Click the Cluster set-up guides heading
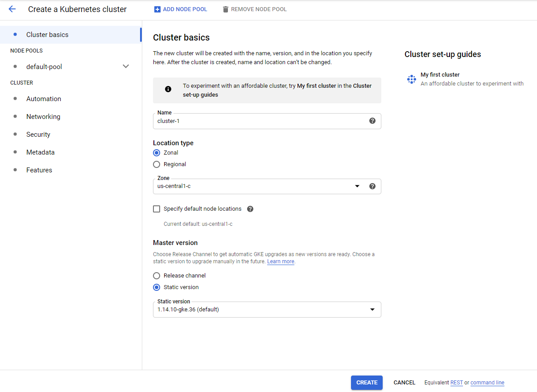Screen dimensions: 537x392 443,54
